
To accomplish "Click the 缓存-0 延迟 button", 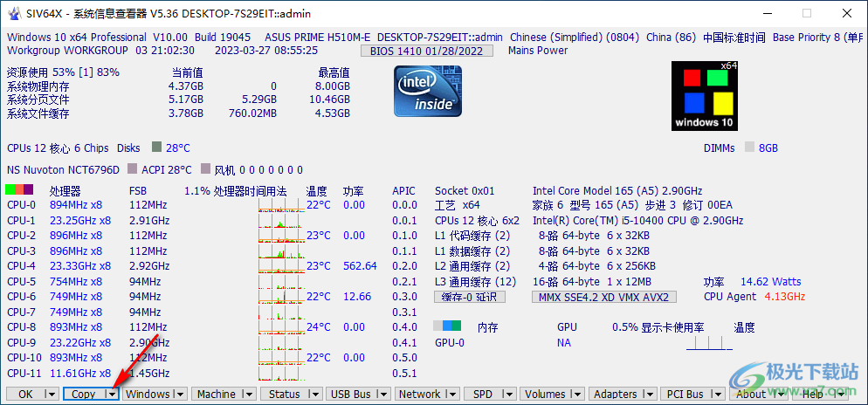I will [x=470, y=297].
